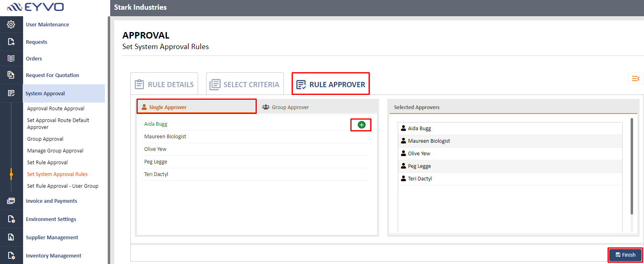Open Set Approval Route Default Approver
This screenshot has height=264, width=644.
58,124
